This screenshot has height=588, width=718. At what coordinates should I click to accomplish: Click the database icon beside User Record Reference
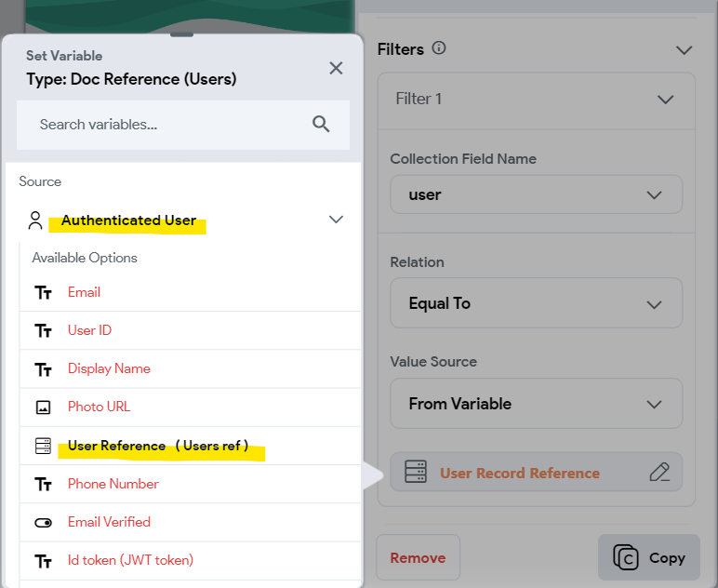416,472
